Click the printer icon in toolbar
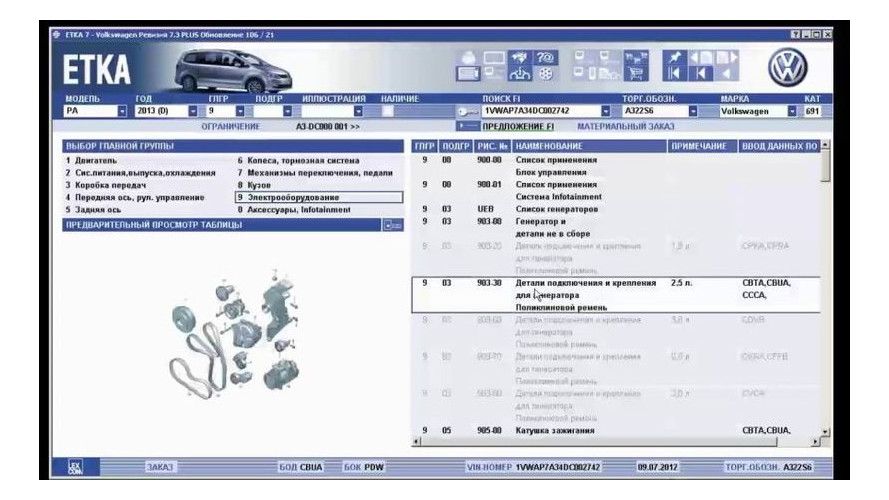The image size is (889, 500). point(468,58)
